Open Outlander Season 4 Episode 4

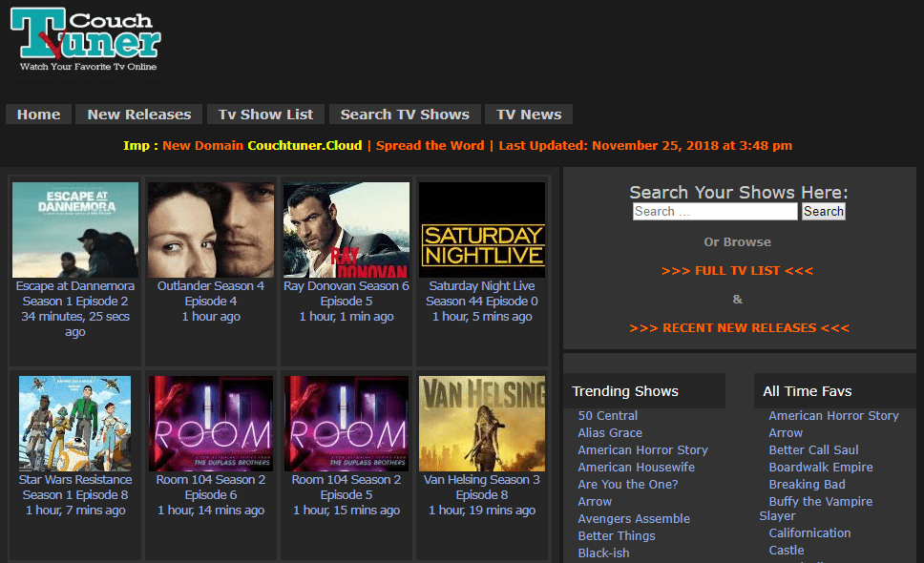coord(210,229)
